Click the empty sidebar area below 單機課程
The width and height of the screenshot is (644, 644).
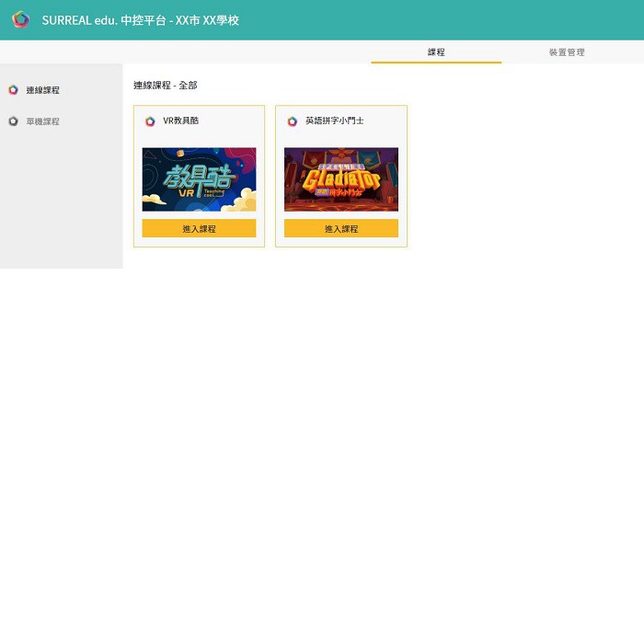click(61, 202)
